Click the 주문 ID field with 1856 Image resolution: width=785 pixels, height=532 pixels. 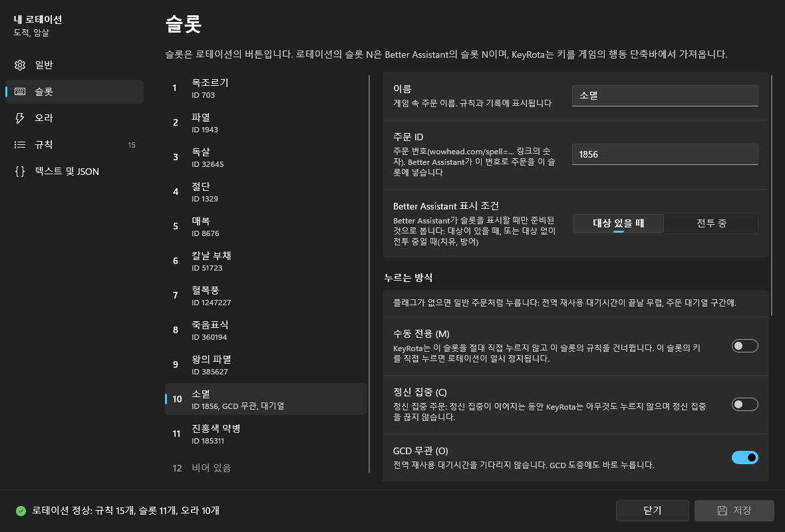pyautogui.click(x=665, y=154)
